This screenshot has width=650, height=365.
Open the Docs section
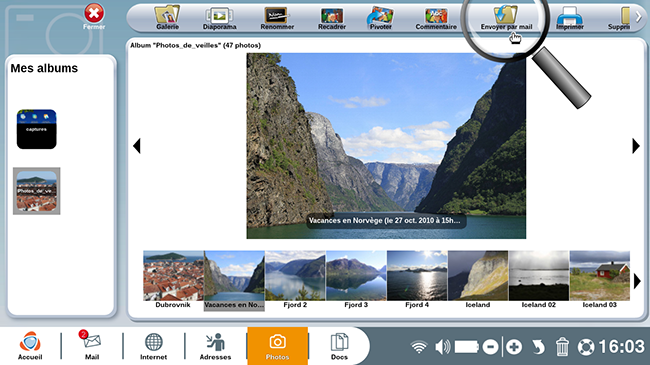pos(339,346)
